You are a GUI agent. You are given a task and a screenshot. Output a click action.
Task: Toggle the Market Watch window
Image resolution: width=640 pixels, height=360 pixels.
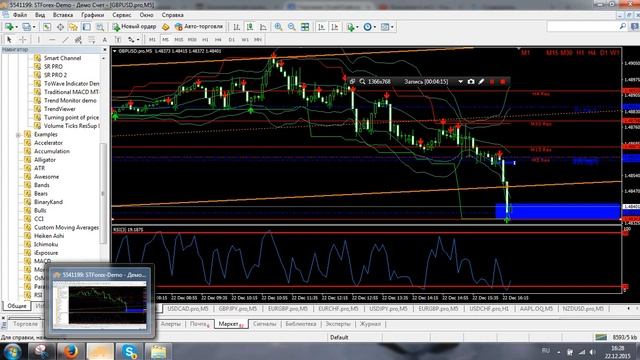(x=47, y=27)
